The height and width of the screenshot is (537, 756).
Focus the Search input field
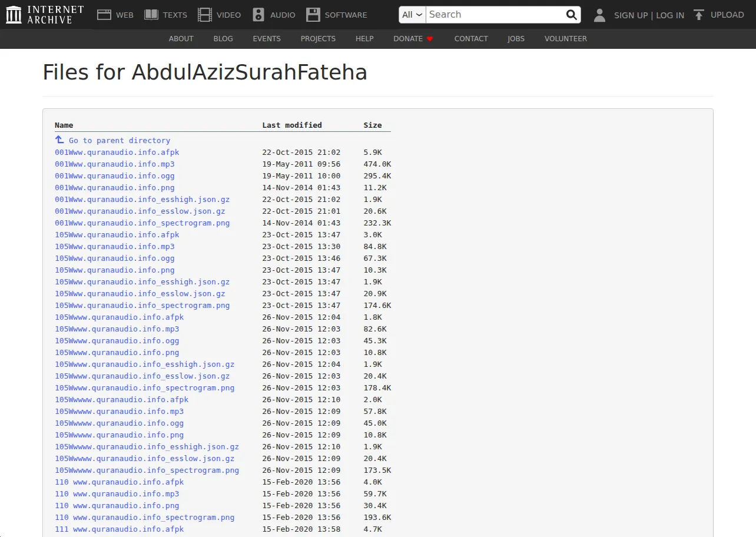point(494,15)
